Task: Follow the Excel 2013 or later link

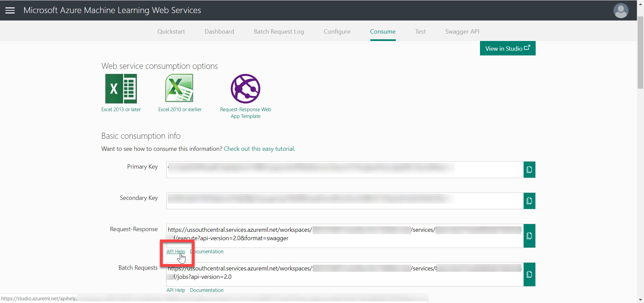Action: [121, 110]
